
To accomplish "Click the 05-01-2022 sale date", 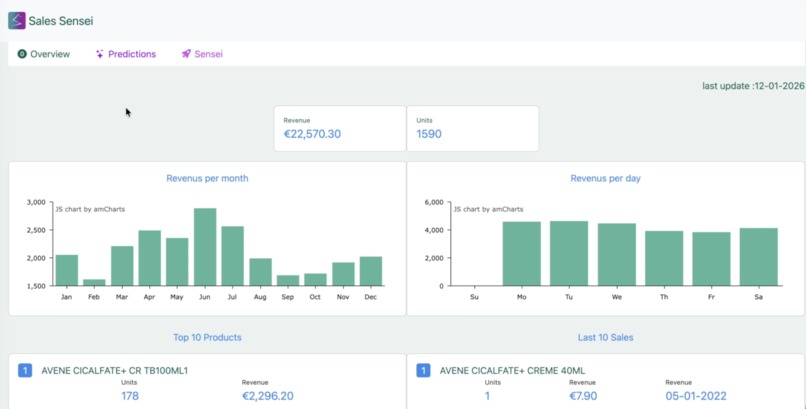I will click(x=696, y=396).
